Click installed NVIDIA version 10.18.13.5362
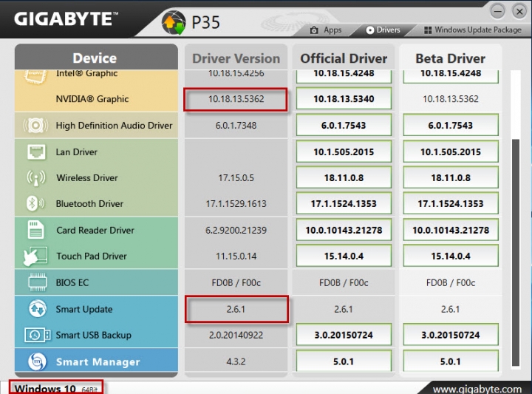The height and width of the screenshot is (394, 532). pyautogui.click(x=236, y=99)
